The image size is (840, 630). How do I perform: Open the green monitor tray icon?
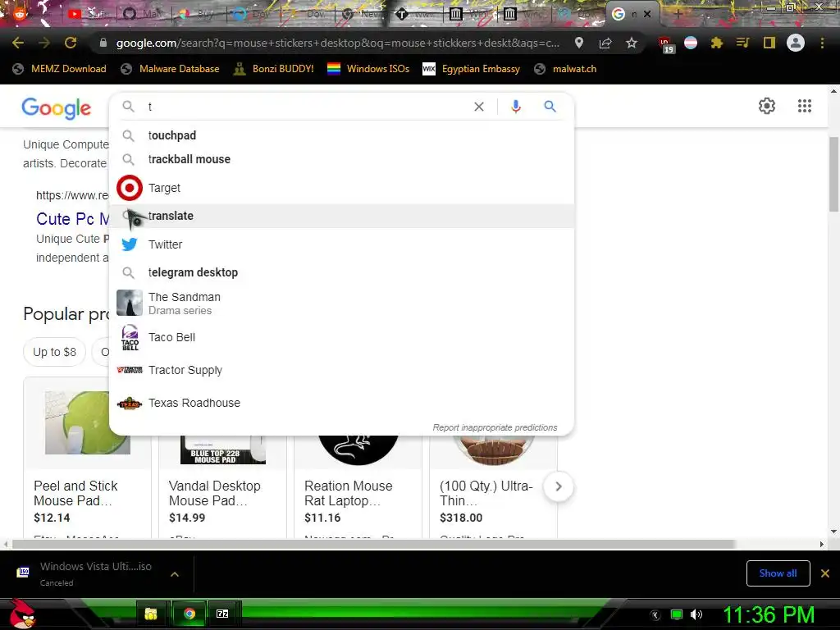pyautogui.click(x=677, y=614)
